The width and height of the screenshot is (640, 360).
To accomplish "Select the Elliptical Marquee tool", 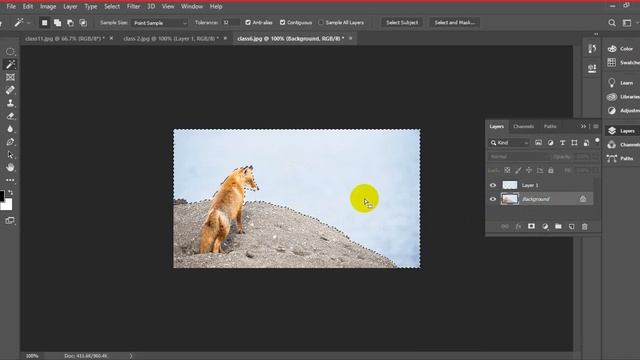I will [10, 51].
